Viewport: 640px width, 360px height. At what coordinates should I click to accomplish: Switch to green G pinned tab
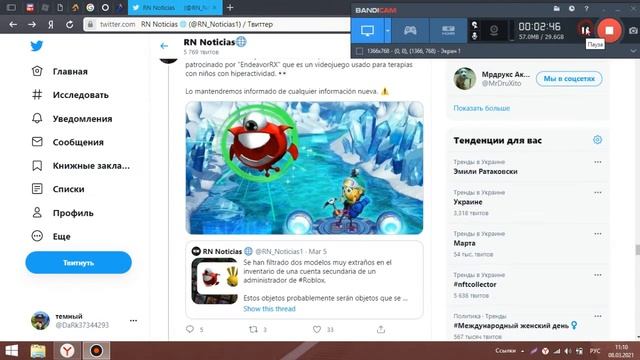[x=90, y=7]
